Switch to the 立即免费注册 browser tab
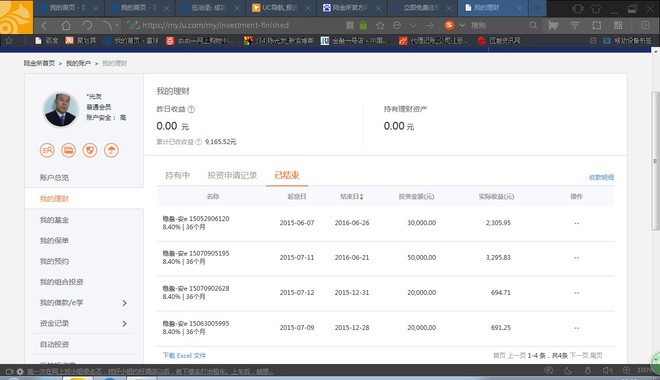 pos(421,8)
